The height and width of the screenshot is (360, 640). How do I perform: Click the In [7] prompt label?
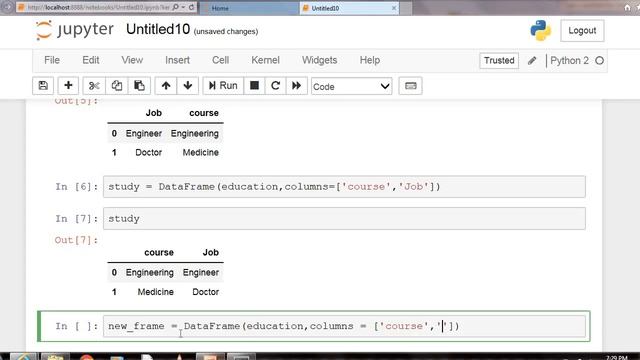coord(77,219)
